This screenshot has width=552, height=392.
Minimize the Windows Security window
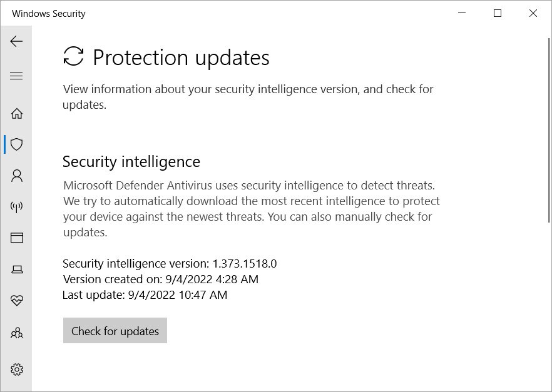click(x=461, y=13)
